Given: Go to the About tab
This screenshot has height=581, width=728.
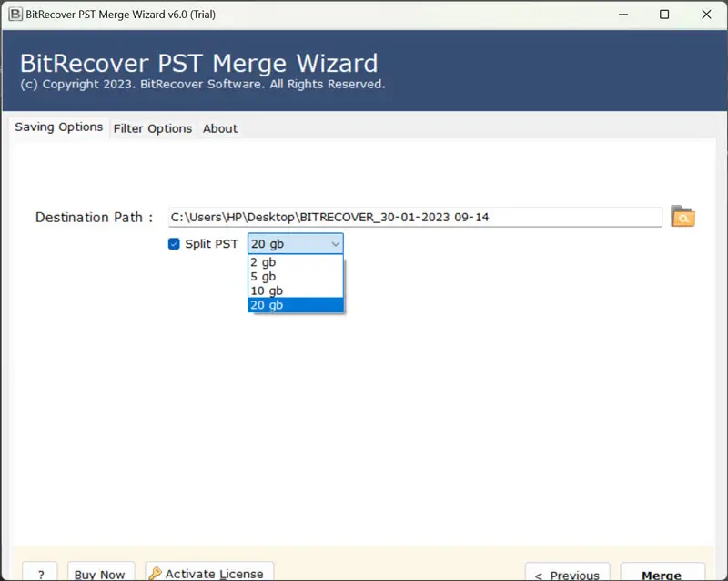Looking at the screenshot, I should 220,128.
